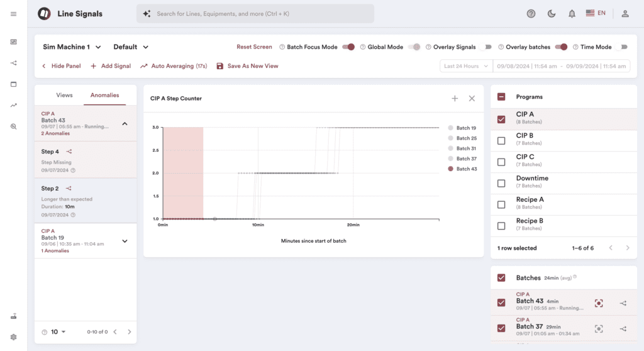Click Hide Panel
Viewport: 644px width, 351px height.
pyautogui.click(x=61, y=66)
